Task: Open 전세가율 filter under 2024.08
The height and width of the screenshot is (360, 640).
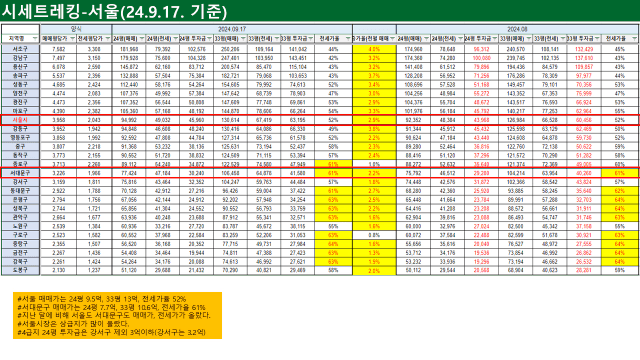Action: (x=634, y=38)
